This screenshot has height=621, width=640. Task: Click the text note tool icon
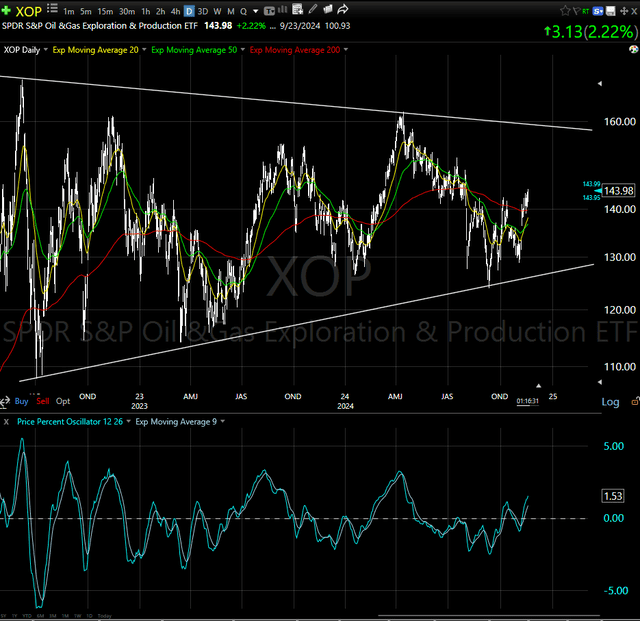pos(269,11)
